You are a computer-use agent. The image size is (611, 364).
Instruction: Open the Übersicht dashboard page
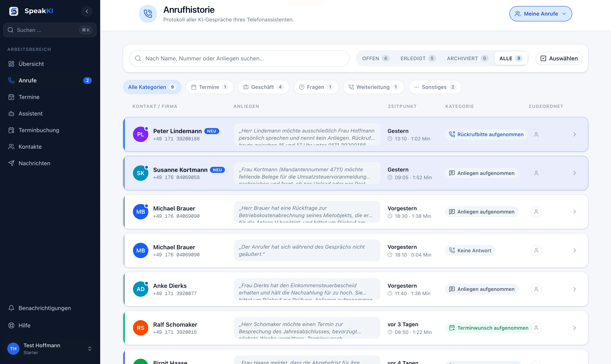pos(50,64)
